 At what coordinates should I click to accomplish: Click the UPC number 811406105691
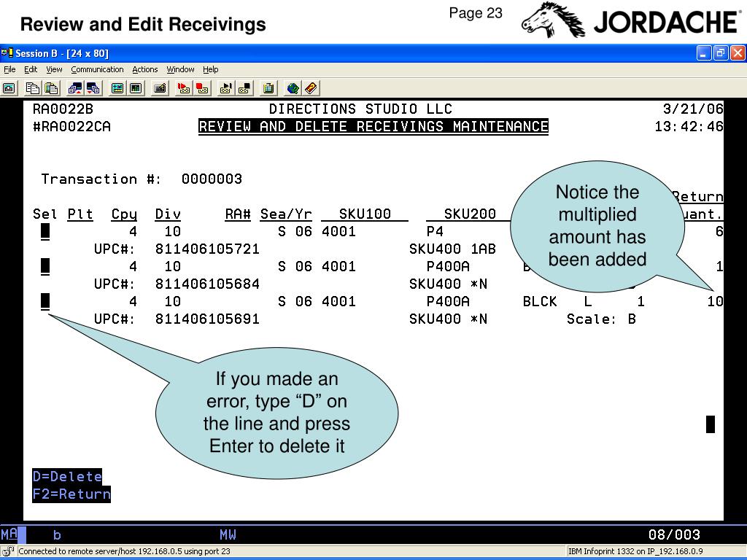[207, 319]
